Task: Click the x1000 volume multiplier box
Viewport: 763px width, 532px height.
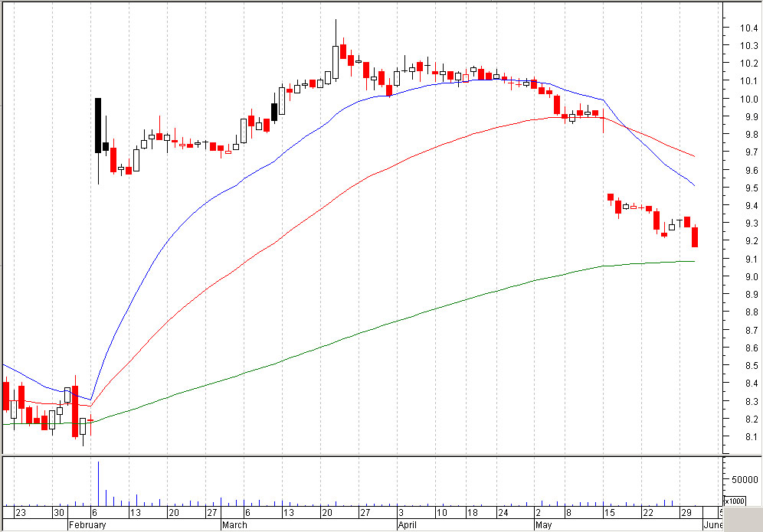Action: pos(735,501)
